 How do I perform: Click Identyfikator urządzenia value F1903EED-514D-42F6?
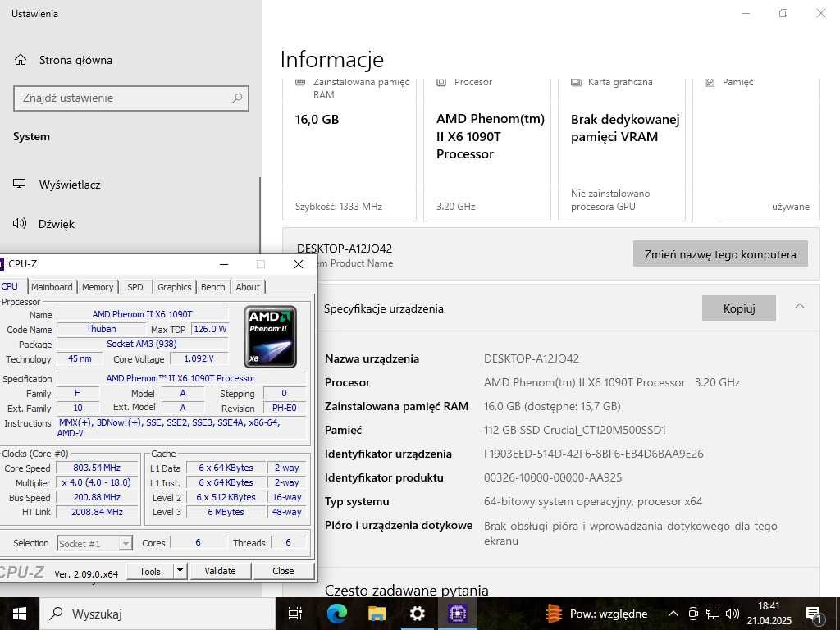594,454
